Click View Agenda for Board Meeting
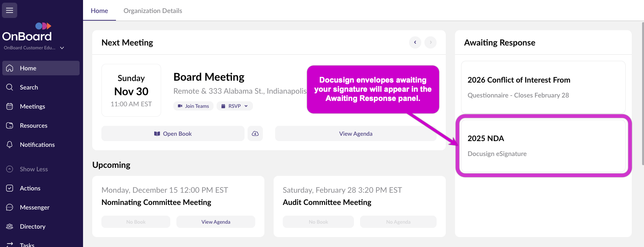This screenshot has height=247, width=644. point(355,133)
